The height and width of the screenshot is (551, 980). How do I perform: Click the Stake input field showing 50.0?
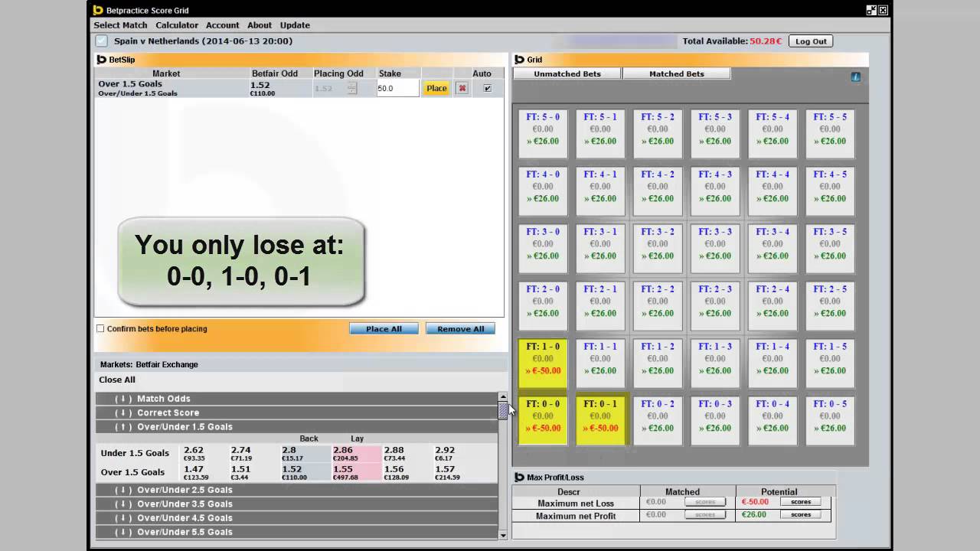397,88
